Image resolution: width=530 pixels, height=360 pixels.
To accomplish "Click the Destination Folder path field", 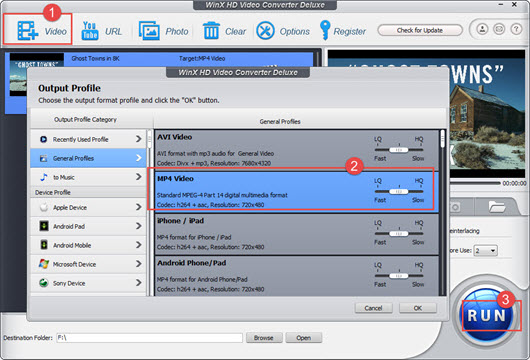I will click(149, 337).
